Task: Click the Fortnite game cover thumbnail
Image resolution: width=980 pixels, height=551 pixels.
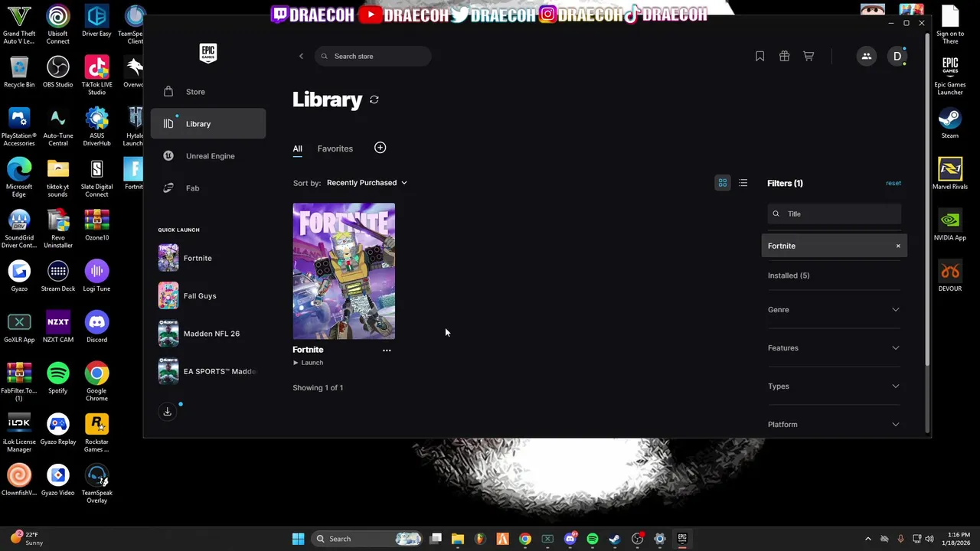Action: [344, 271]
